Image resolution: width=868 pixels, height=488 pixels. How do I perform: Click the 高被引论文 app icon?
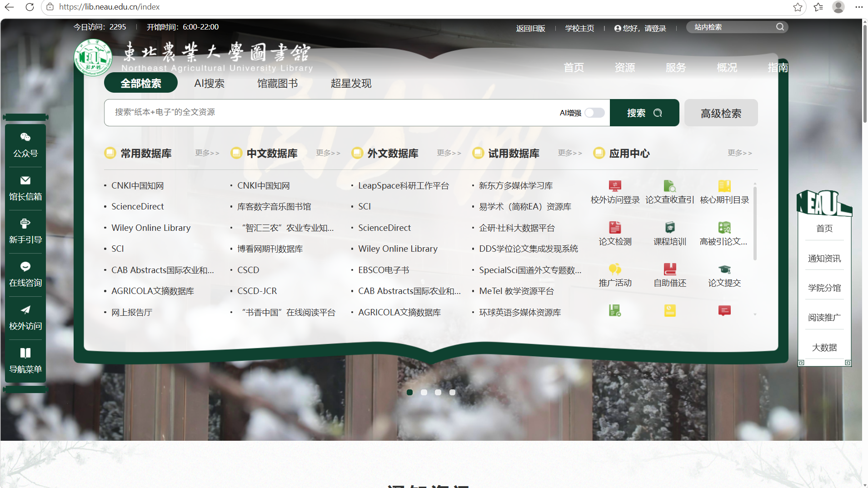pyautogui.click(x=724, y=227)
